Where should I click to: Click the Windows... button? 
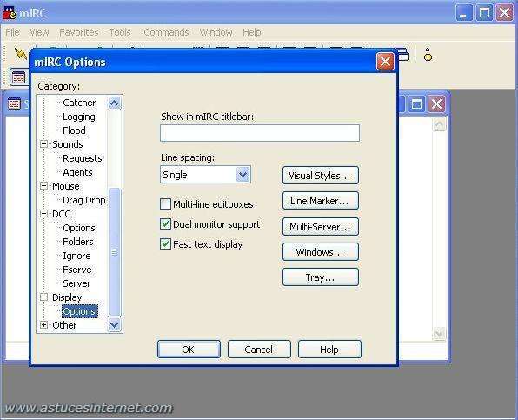tap(320, 252)
